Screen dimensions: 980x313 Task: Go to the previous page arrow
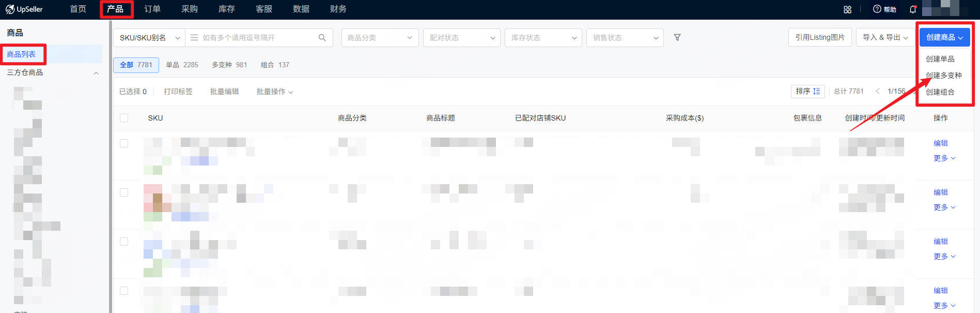point(877,91)
